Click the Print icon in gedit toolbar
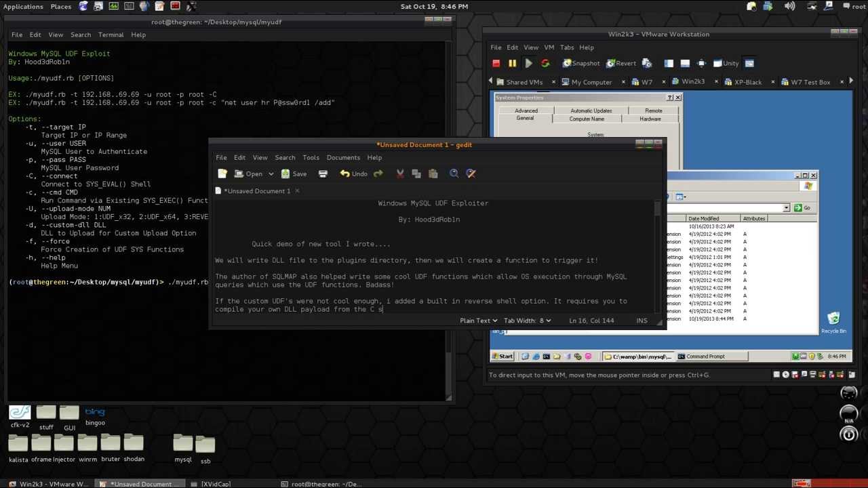 click(x=323, y=174)
